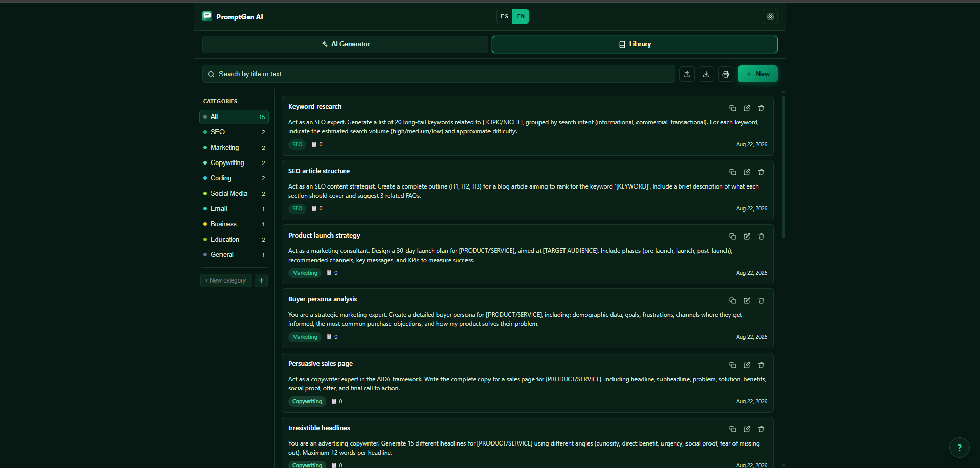
Task: Delete the Persuasive sales page prompt
Action: click(x=761, y=365)
